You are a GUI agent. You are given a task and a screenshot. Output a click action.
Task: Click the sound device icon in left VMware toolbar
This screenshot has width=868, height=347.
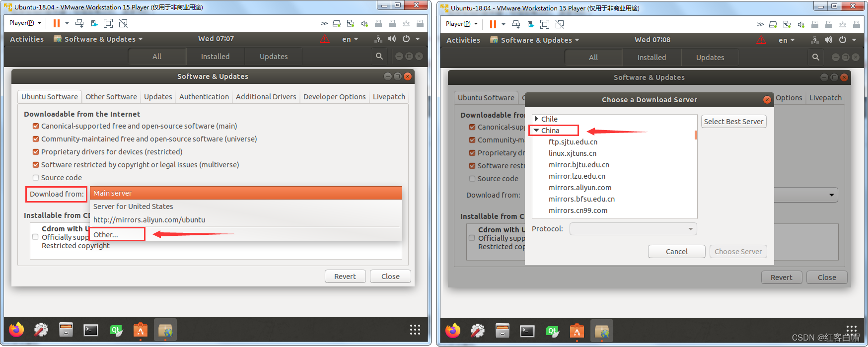[x=364, y=23]
